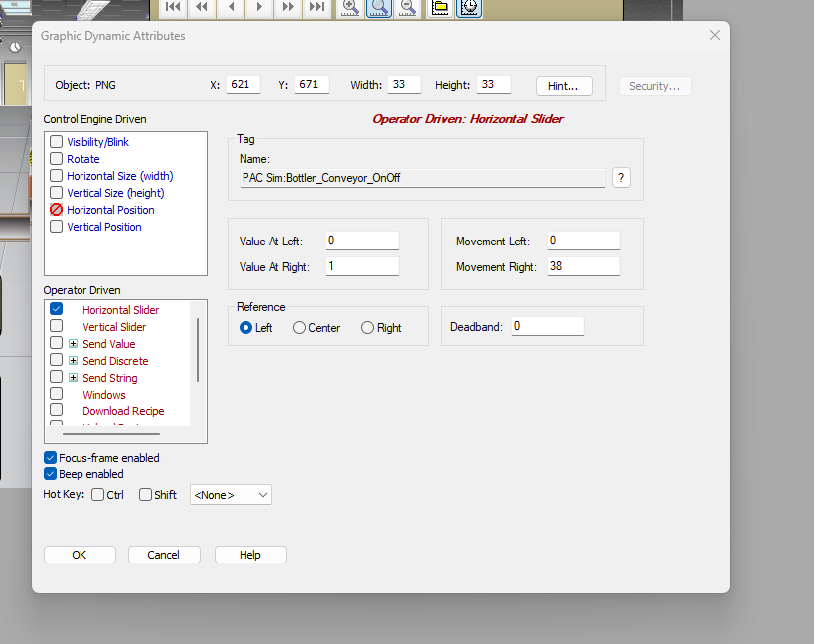The width and height of the screenshot is (814, 644).
Task: Select the Vertical Position attribute
Action: point(103,227)
